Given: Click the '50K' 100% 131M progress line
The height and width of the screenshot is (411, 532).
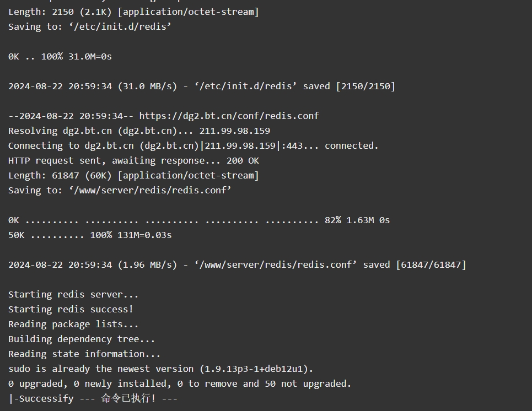Looking at the screenshot, I should coord(90,235).
